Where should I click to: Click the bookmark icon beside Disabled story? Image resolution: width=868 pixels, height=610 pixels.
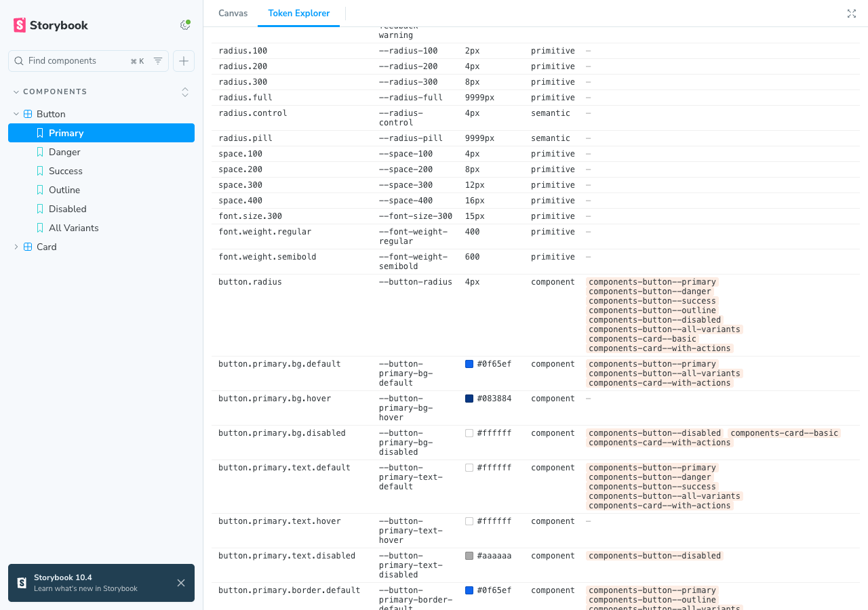point(40,209)
